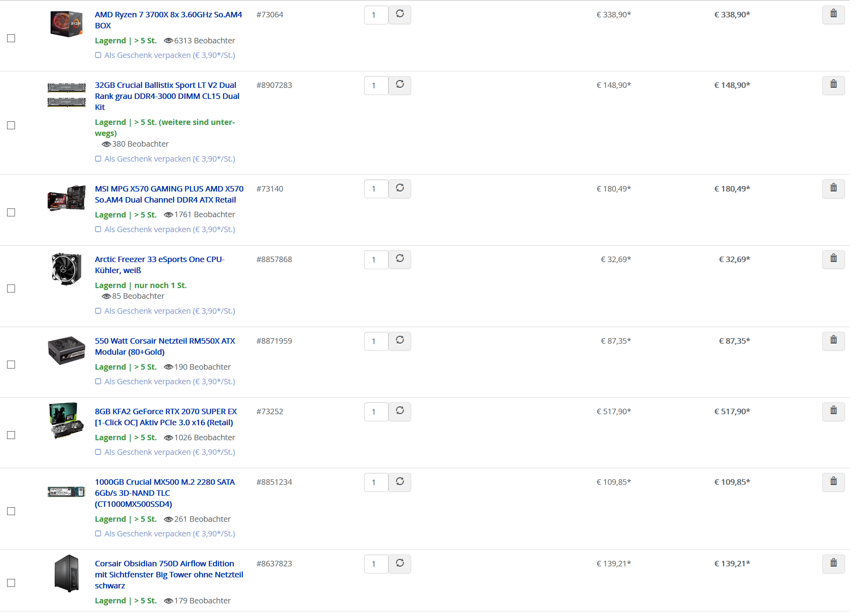
Task: Trash the MSI MPG X570 motherboard item
Action: point(833,189)
